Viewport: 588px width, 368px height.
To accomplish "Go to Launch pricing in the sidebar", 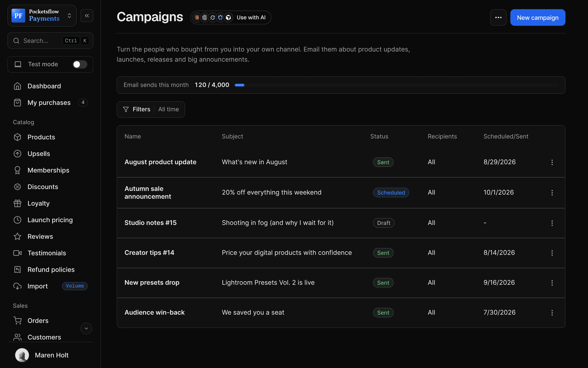I will pos(50,220).
